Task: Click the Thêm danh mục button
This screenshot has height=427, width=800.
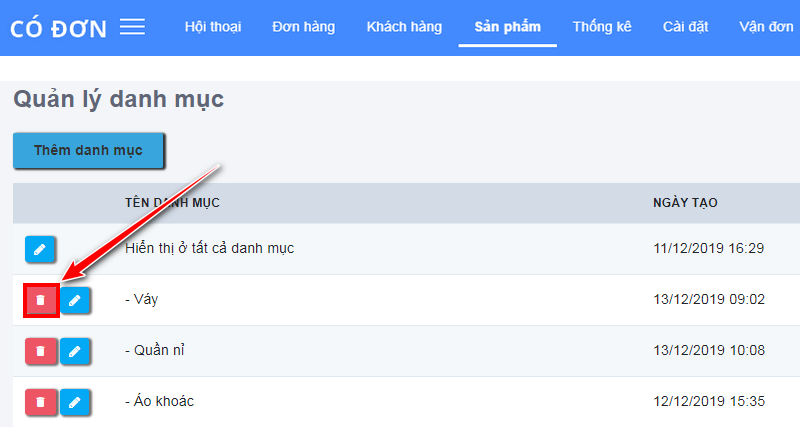Action: click(88, 150)
